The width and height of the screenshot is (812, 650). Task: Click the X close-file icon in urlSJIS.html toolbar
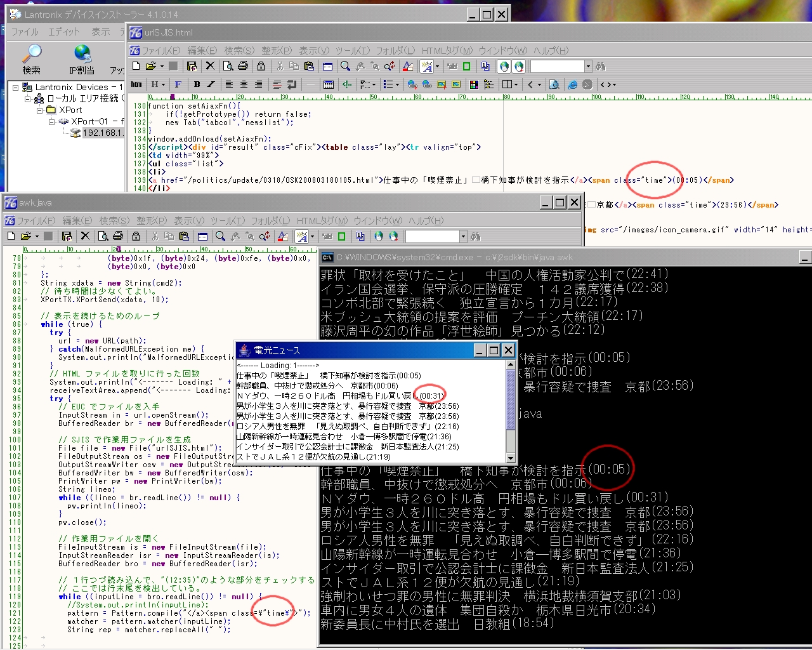pos(210,66)
